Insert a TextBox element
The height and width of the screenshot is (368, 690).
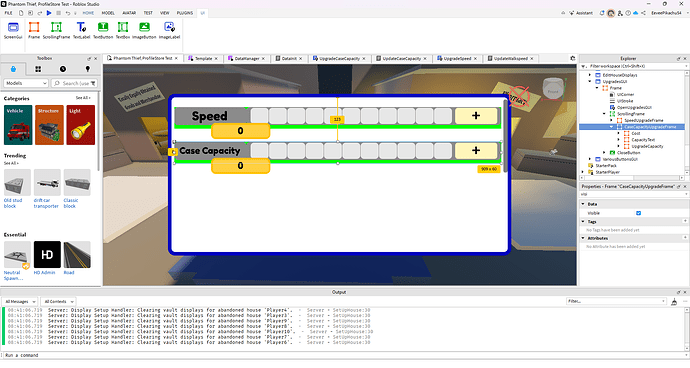[123, 30]
